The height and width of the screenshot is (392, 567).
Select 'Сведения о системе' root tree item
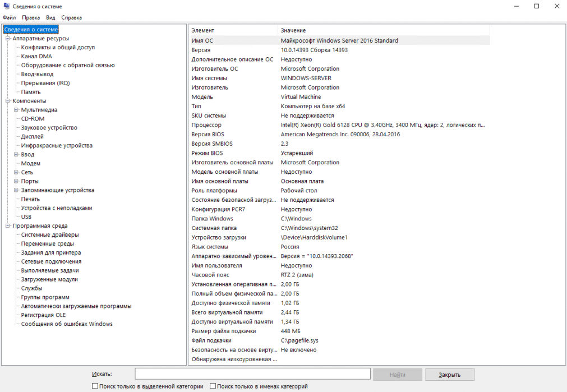(31, 29)
